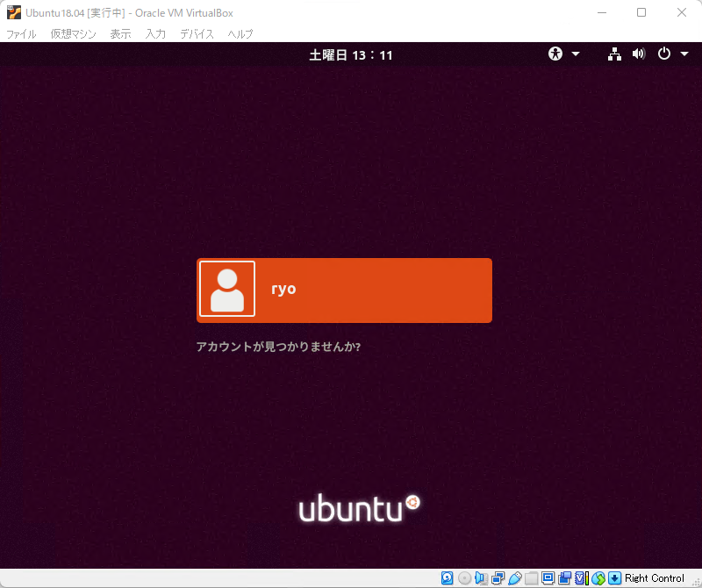Screen dimensions: 702x588
Task: Click the virtualization features indicator icon
Action: pos(579,578)
